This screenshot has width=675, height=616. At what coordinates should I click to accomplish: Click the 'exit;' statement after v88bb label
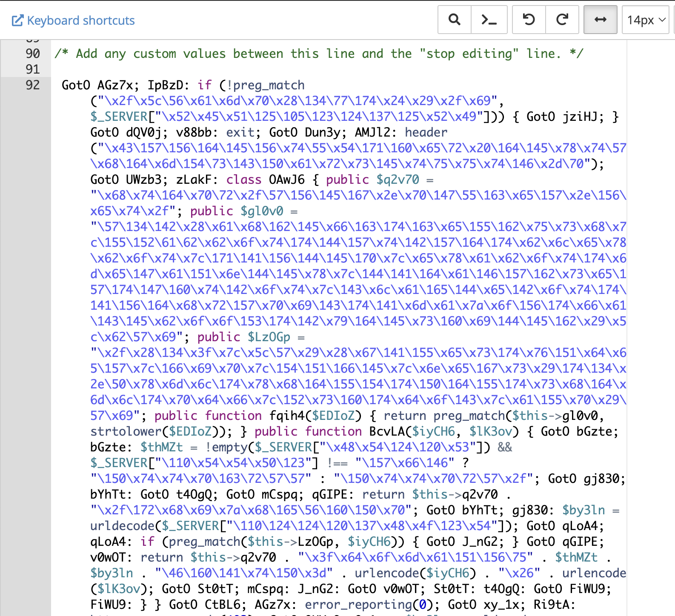(243, 132)
